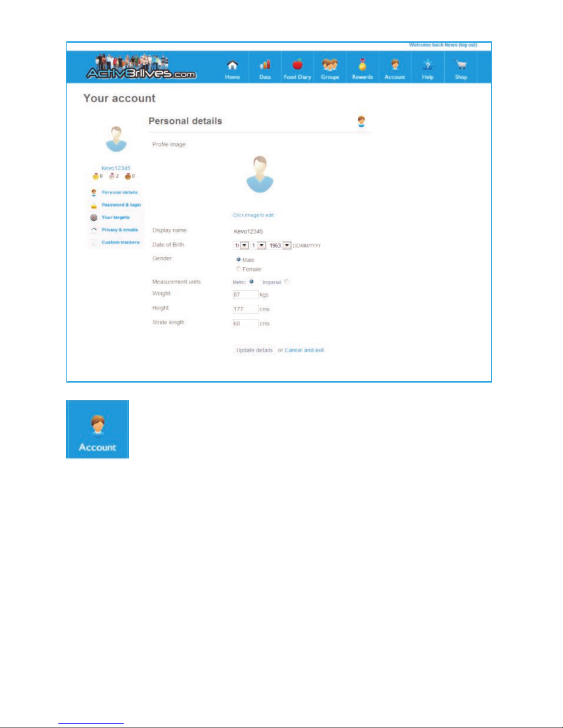
Task: Click the ActivBrlives.com logo
Action: 141,67
